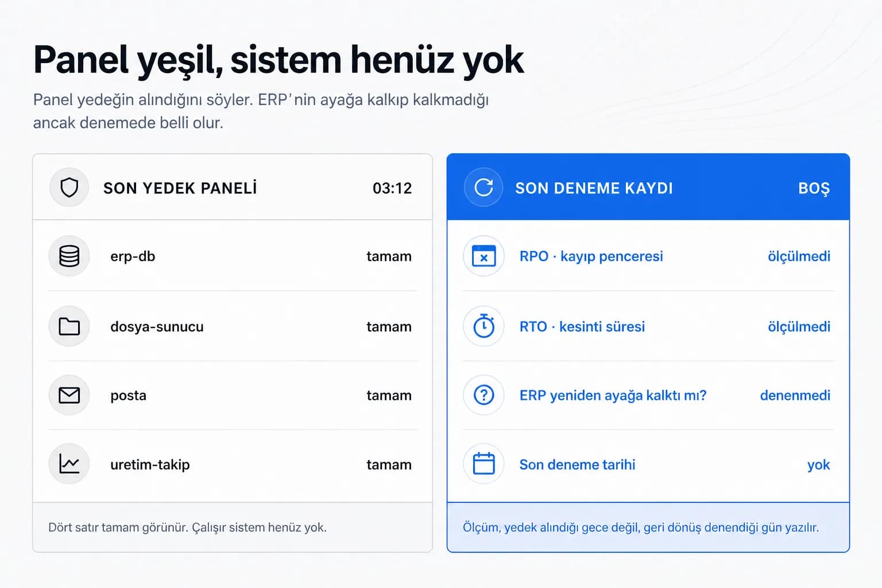Click the stopwatch icon beside RTO
The height and width of the screenshot is (588, 882).
coord(483,326)
